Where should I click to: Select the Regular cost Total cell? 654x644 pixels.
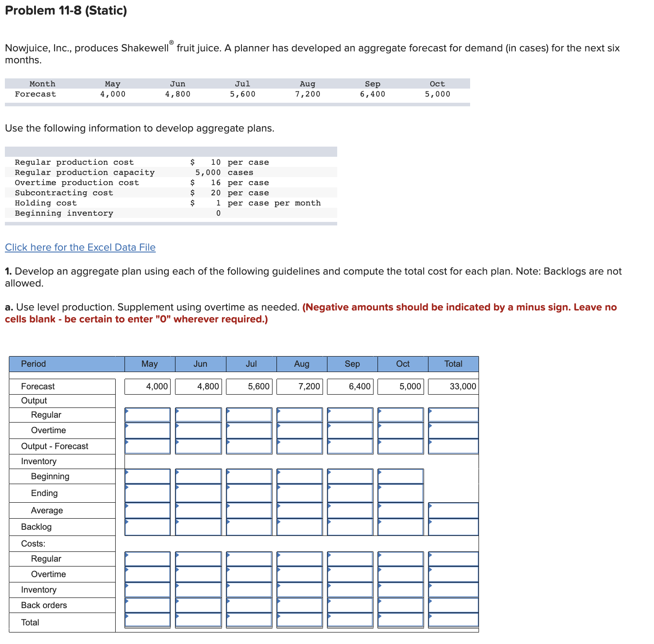tap(453, 559)
